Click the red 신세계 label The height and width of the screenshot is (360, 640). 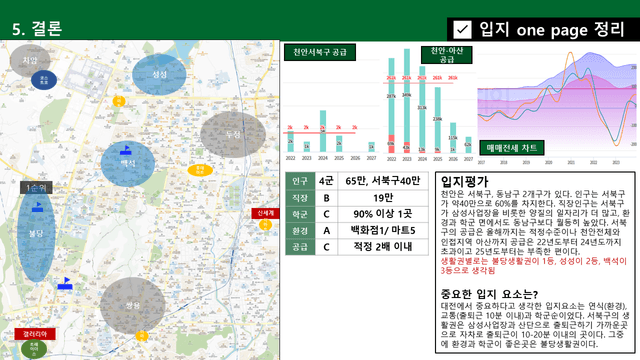pyautogui.click(x=265, y=213)
